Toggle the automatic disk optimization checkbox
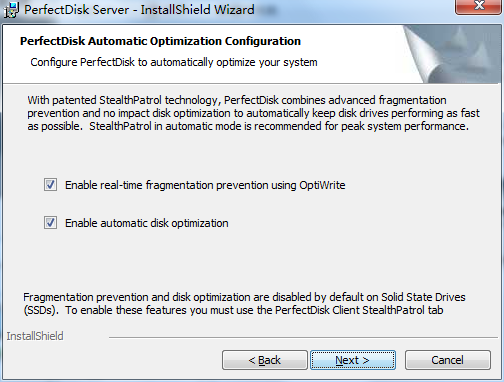 point(50,223)
